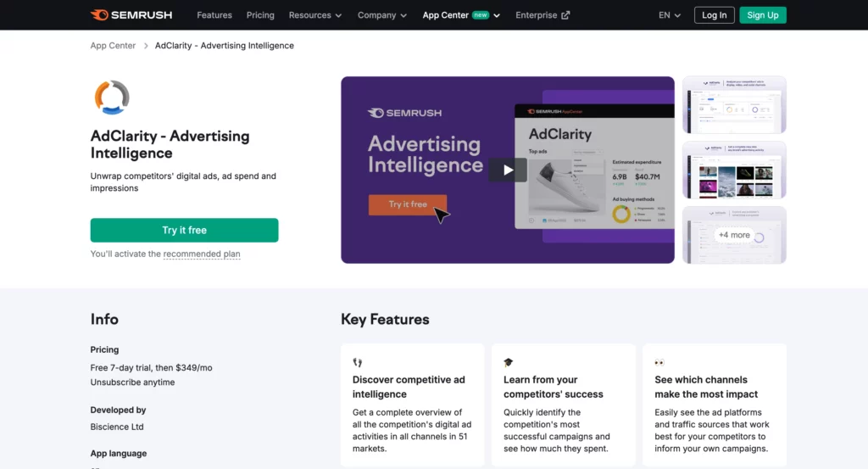Click the orange Try it free button in video
Screen dimensions: 868x469
[x=408, y=204]
